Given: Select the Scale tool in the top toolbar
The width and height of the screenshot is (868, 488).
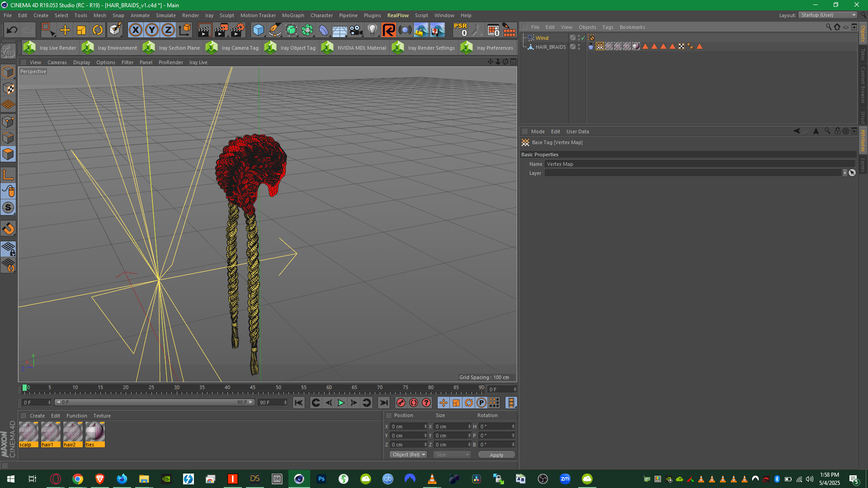Looking at the screenshot, I should click(81, 30).
